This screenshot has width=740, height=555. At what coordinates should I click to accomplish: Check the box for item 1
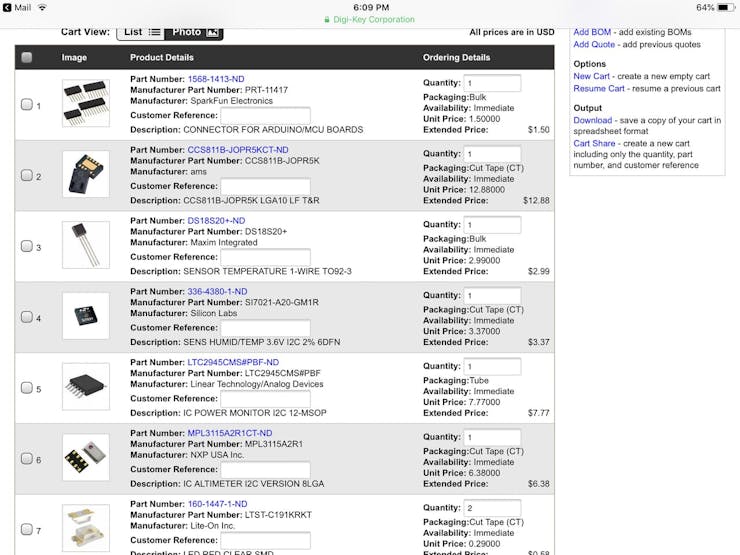point(27,104)
